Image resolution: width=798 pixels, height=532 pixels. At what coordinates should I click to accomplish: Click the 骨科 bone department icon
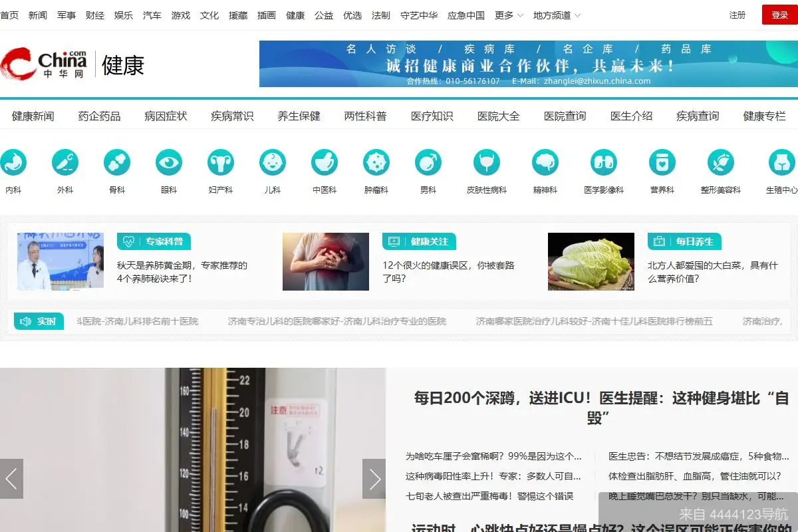tap(117, 161)
